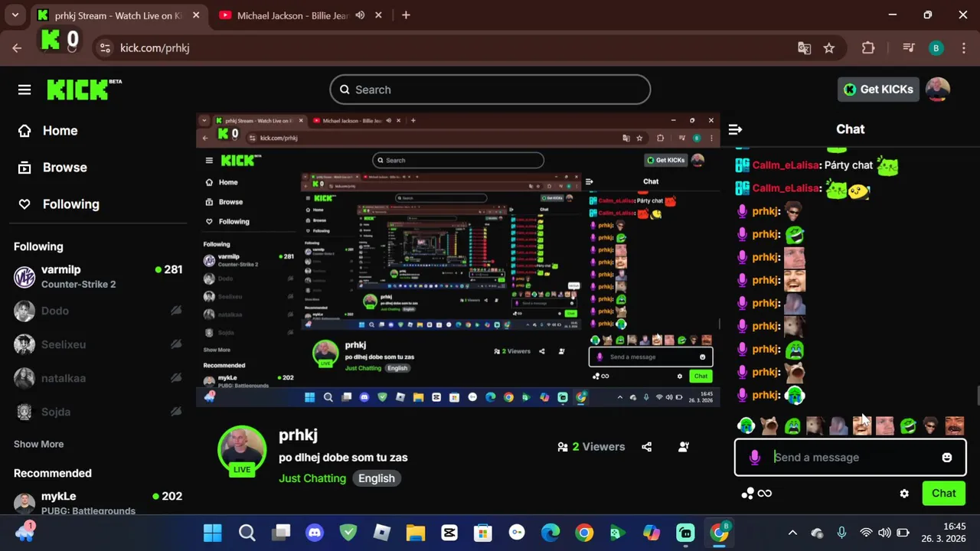Click the channel points infinity icon
The image size is (980, 551).
coord(756,494)
